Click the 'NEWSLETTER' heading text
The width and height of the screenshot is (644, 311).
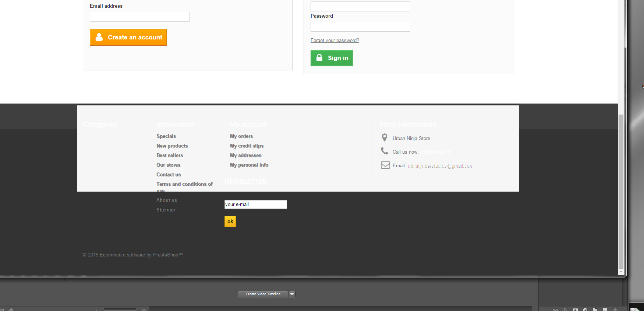[245, 182]
